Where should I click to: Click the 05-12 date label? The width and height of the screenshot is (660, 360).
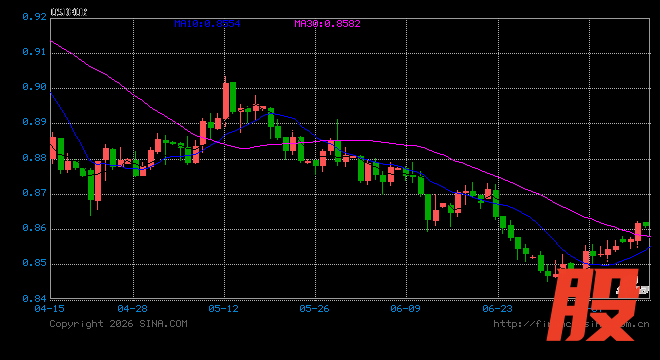click(x=224, y=309)
